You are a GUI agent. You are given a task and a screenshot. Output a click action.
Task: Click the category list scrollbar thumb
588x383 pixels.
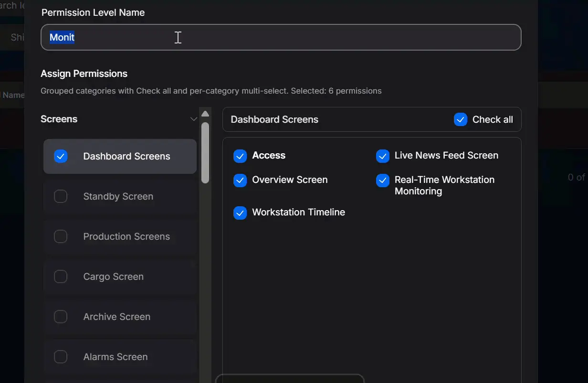click(x=205, y=153)
